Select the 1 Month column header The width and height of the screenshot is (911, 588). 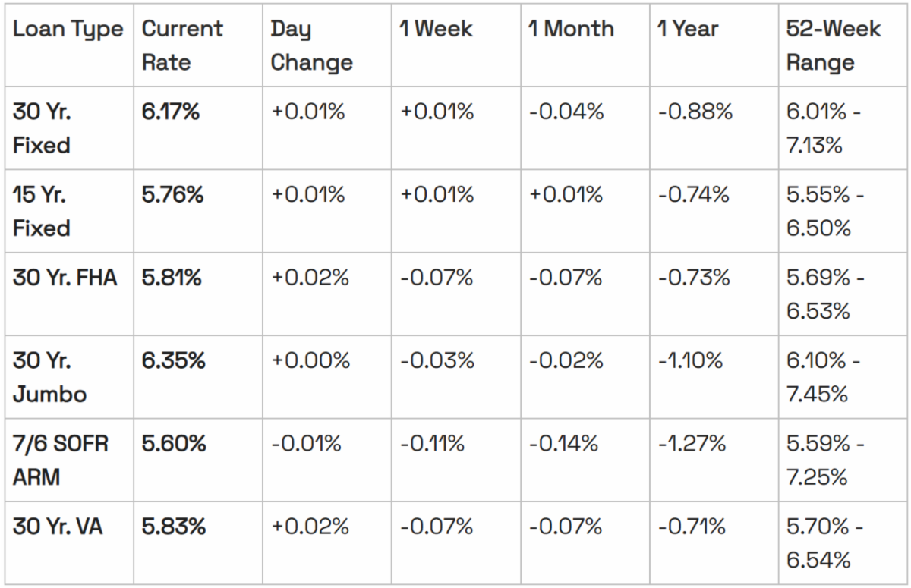[572, 29]
